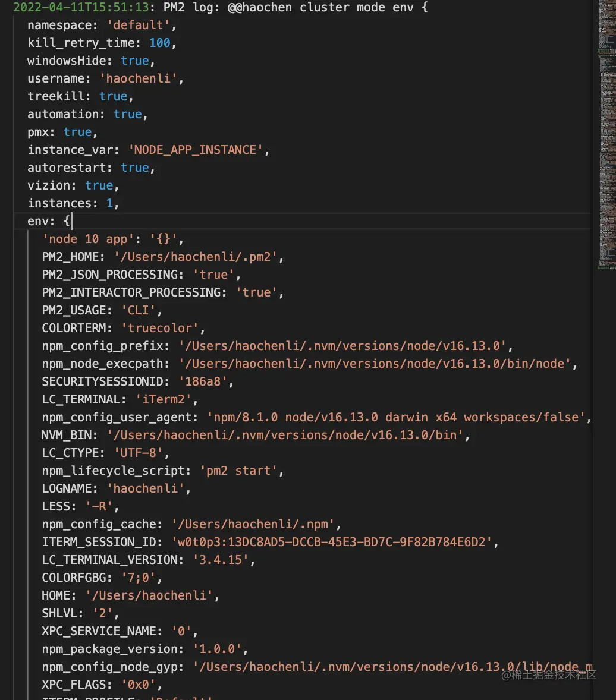Click the npm_config_cache line
Viewport: 616px width, 700px height.
point(191,524)
